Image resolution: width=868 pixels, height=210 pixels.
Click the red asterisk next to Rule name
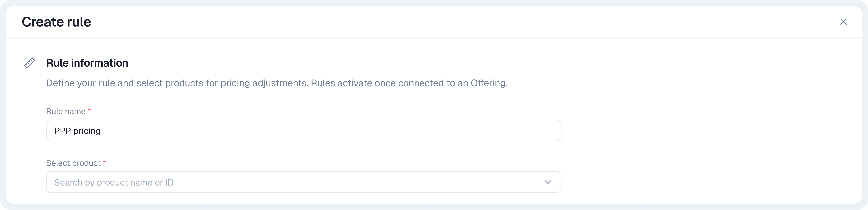point(89,111)
